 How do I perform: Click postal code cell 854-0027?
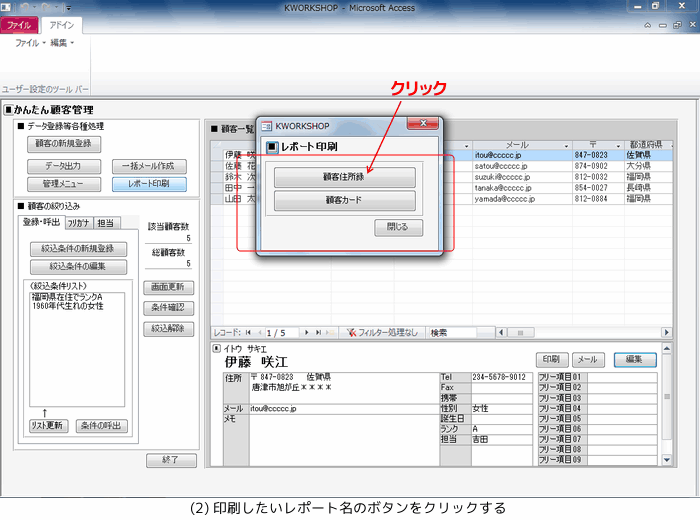tap(598, 188)
